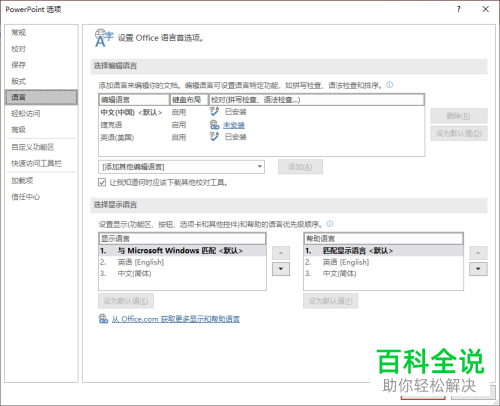
Task: Click the help question mark icon
Action: (x=459, y=9)
